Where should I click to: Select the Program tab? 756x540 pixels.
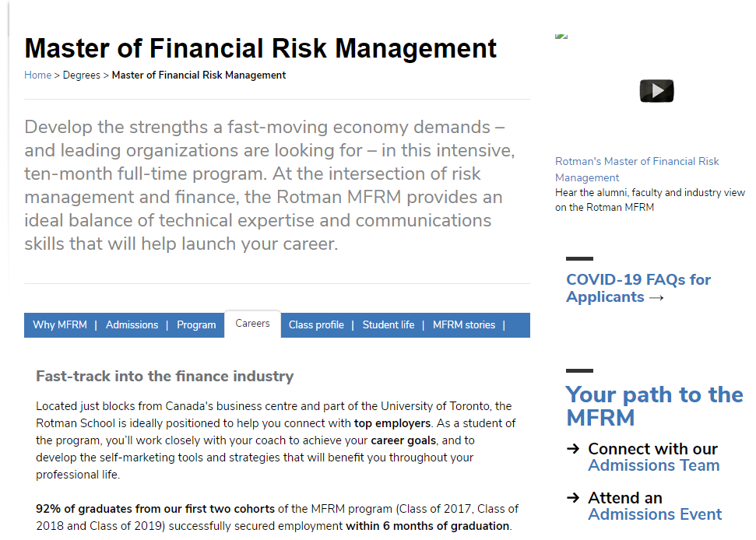point(196,324)
